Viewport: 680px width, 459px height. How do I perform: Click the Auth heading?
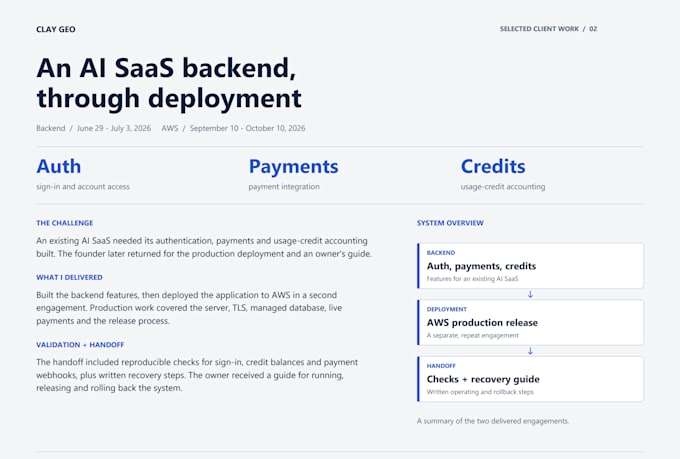pyautogui.click(x=59, y=166)
